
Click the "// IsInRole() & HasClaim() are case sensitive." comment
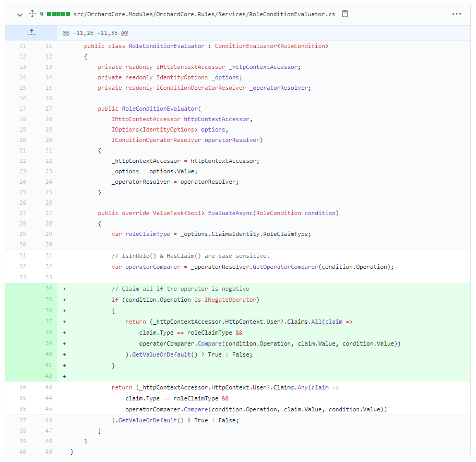[191, 256]
